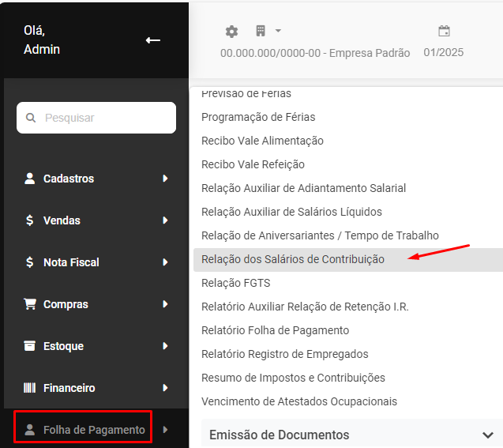Select Programação de Férias
The height and width of the screenshot is (448, 503).
258,117
